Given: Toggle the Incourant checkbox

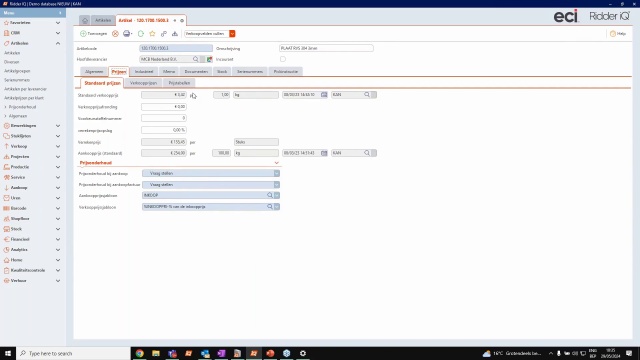Looking at the screenshot, I should (x=283, y=59).
